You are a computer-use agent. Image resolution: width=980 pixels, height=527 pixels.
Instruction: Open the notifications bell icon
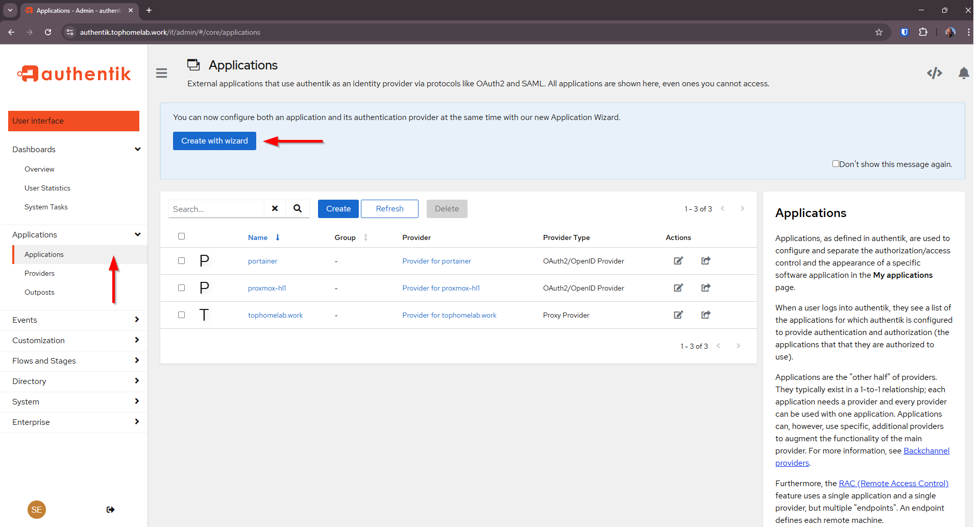pyautogui.click(x=963, y=73)
